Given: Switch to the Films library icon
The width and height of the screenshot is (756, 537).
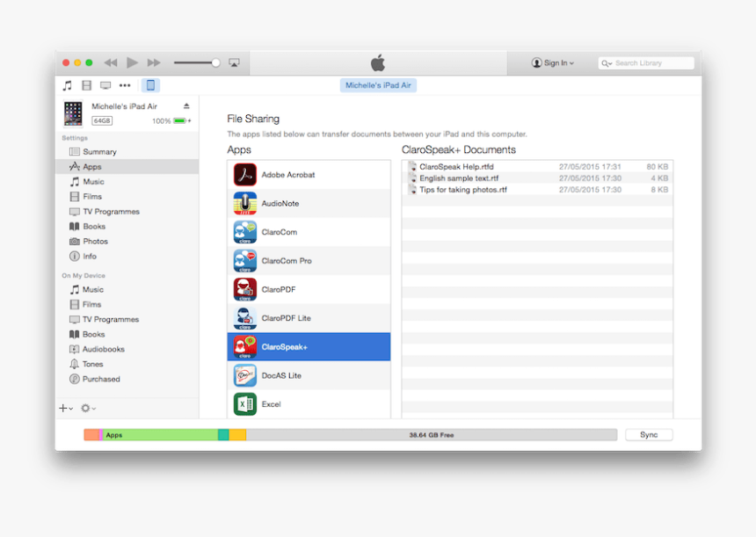Looking at the screenshot, I should click(x=87, y=85).
